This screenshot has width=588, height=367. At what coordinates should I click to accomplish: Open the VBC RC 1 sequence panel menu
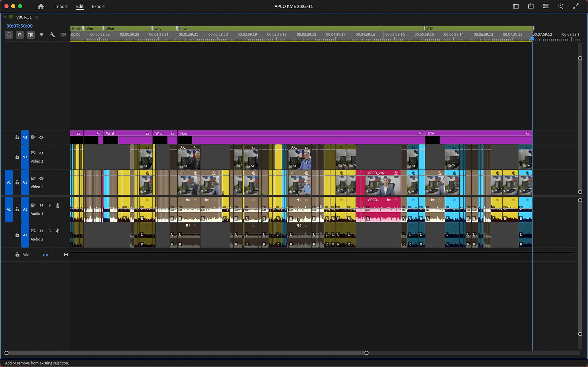click(x=36, y=17)
